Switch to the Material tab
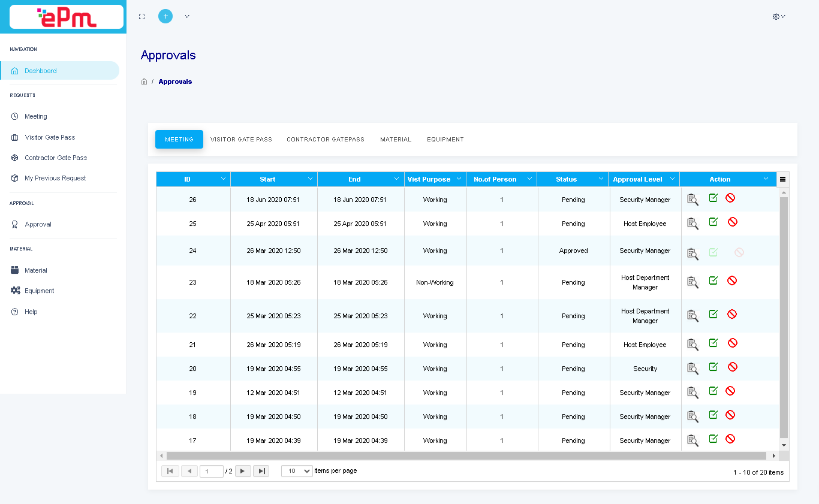 pos(396,139)
